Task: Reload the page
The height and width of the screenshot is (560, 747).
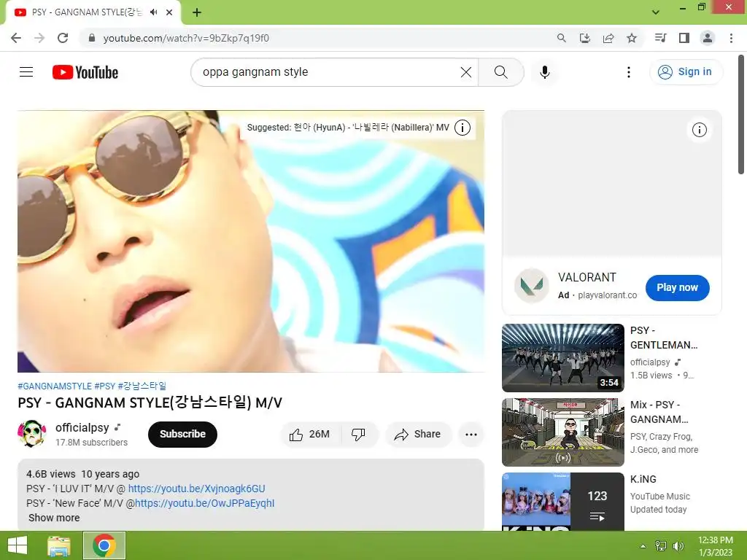Action: tap(63, 38)
